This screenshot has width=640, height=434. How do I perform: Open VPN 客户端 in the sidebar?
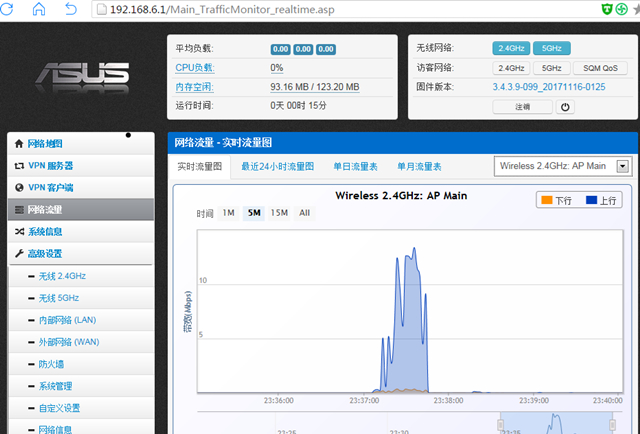point(81,187)
